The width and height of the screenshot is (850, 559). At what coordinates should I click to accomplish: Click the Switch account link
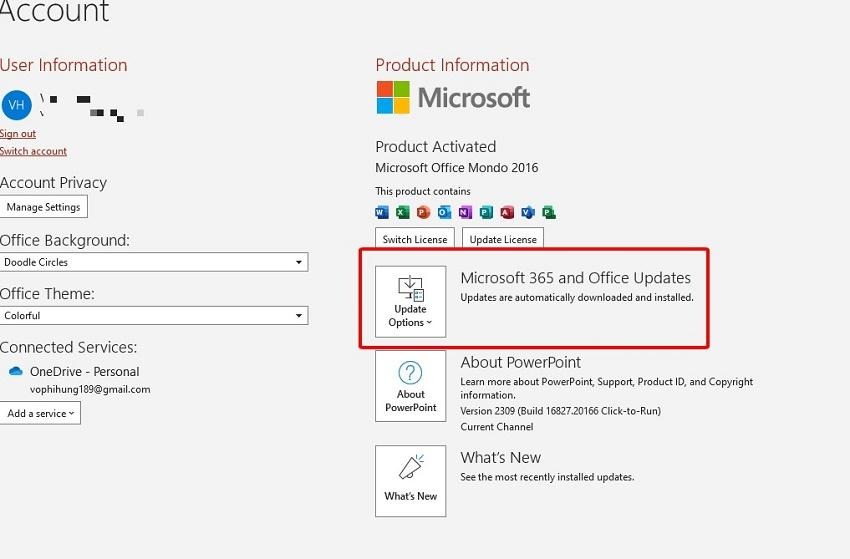[x=33, y=151]
